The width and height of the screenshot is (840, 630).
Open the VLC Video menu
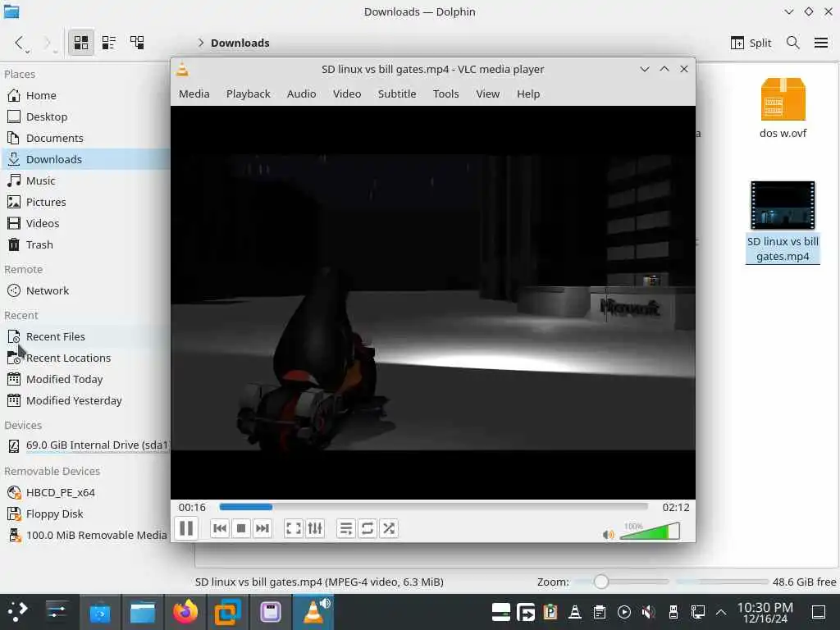click(x=347, y=94)
